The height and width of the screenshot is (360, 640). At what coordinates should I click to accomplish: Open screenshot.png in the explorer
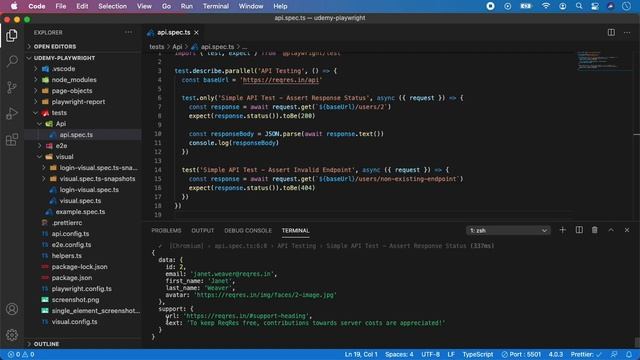click(75, 300)
